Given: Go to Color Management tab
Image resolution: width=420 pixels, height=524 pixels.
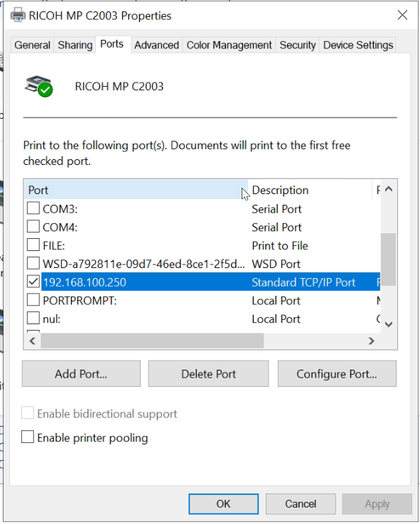Looking at the screenshot, I should click(229, 45).
